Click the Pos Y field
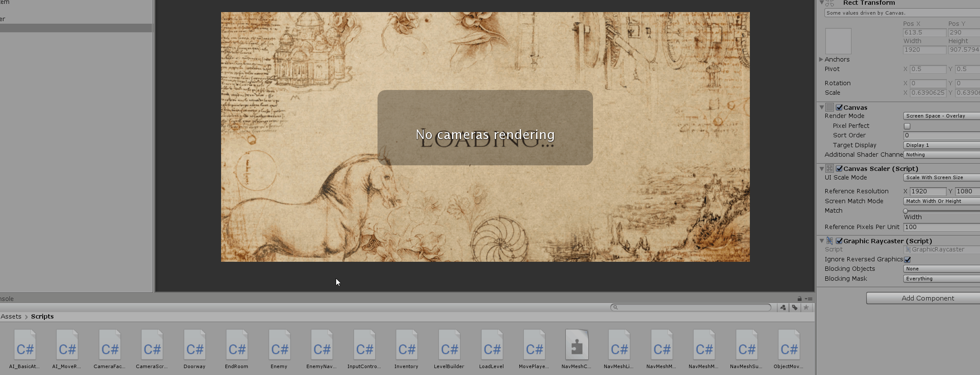Viewport: 980px width, 375px height. [x=964, y=32]
